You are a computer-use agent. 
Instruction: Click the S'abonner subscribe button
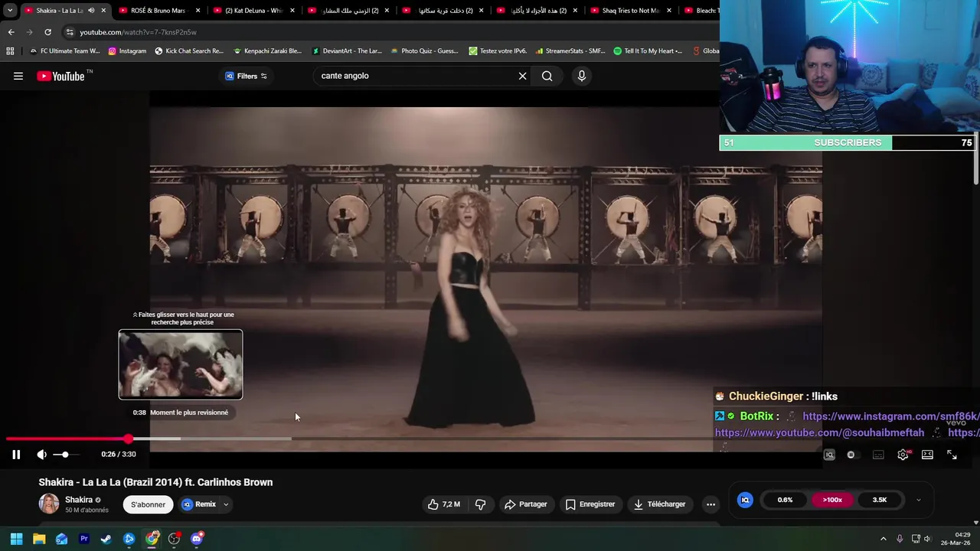pos(148,504)
